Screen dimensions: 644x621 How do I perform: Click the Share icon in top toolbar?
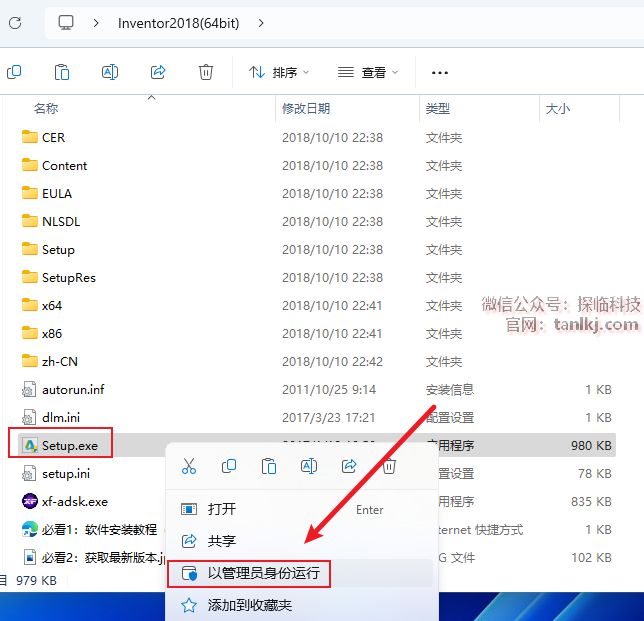[x=158, y=72]
